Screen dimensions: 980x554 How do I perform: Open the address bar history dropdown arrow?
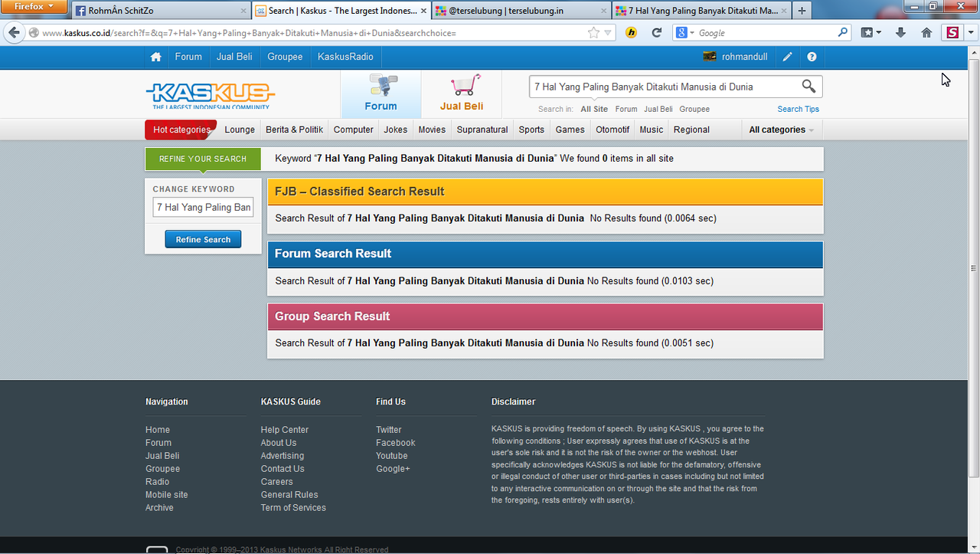coord(609,33)
